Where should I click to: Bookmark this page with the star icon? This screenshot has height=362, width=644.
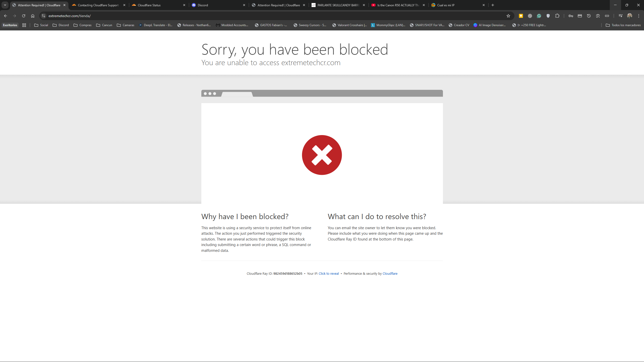pyautogui.click(x=508, y=16)
